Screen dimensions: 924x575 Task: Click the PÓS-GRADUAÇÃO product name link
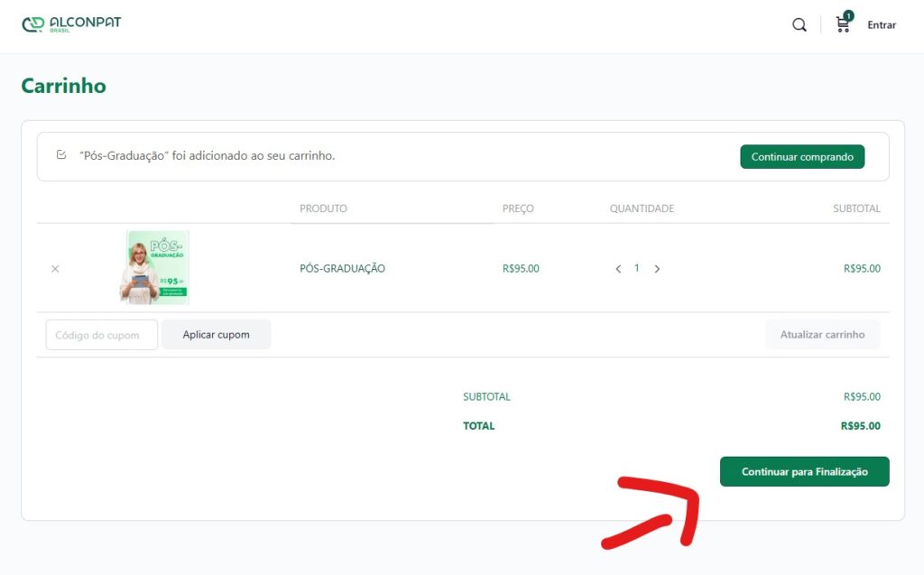(x=342, y=269)
